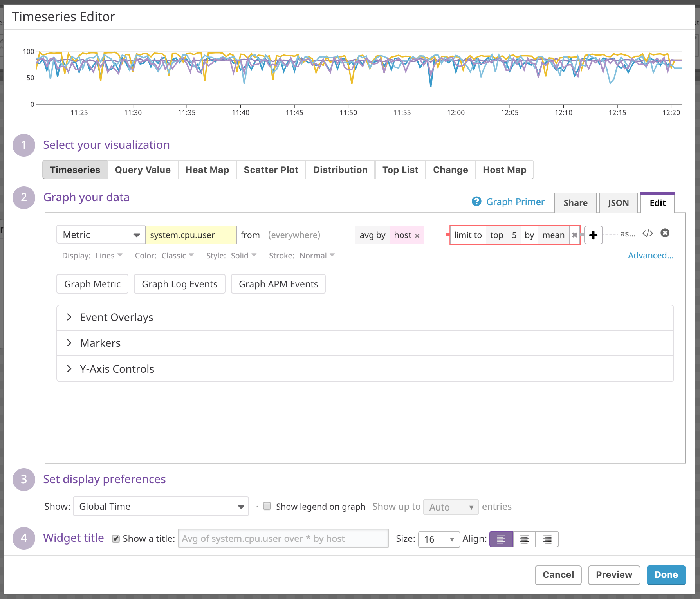
Task: Open the Global Time dropdown
Action: [x=161, y=507]
